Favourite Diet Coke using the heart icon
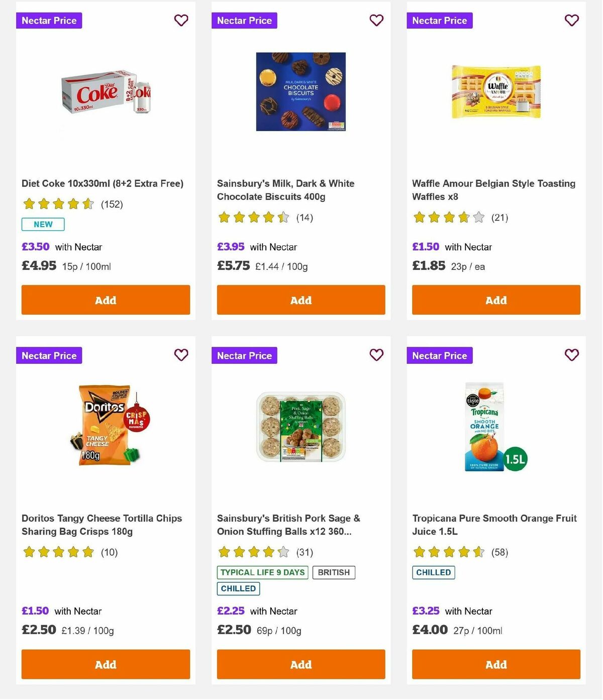603x700 pixels. [x=181, y=21]
